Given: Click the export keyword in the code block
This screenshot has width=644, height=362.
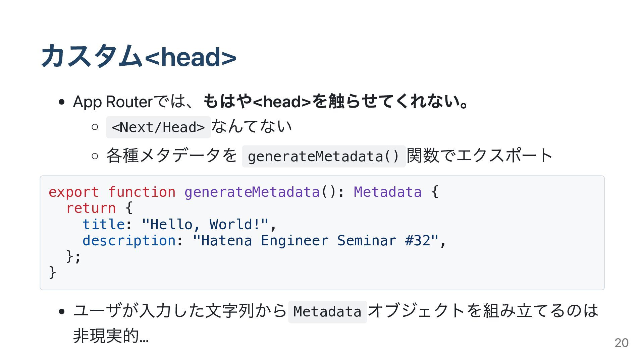Looking at the screenshot, I should coord(74,192).
